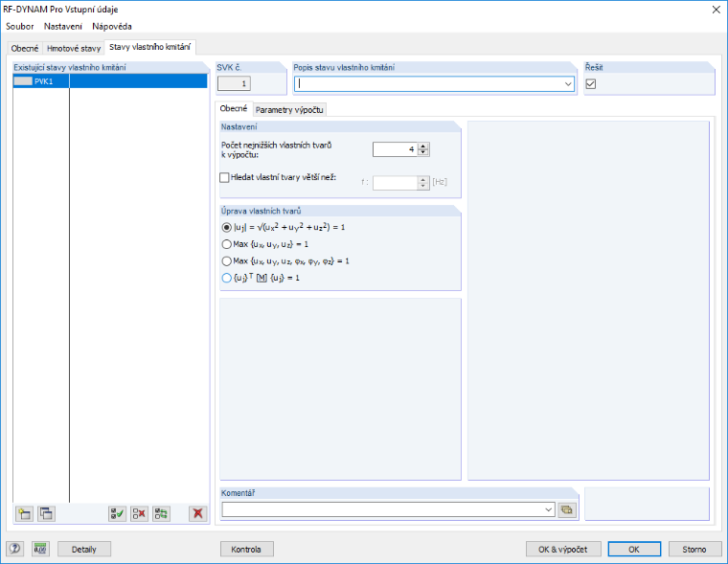
Task: Open the Nápověda menu
Action: pos(112,27)
